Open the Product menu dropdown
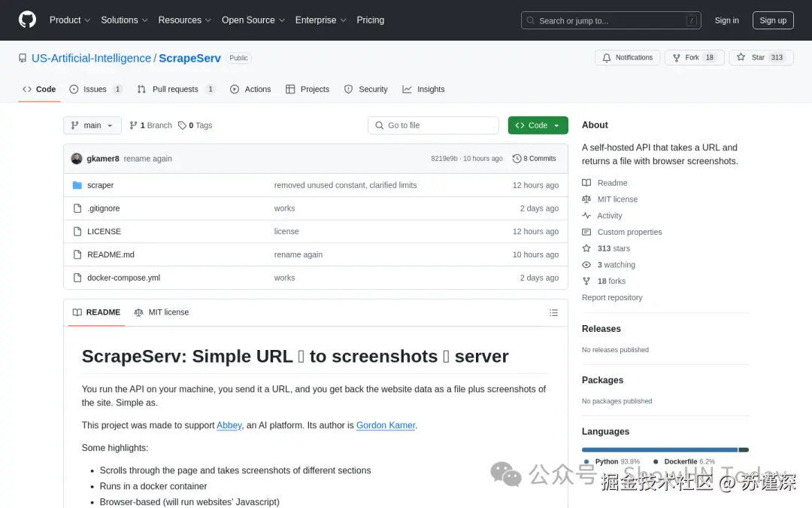812x508 pixels. coord(69,20)
